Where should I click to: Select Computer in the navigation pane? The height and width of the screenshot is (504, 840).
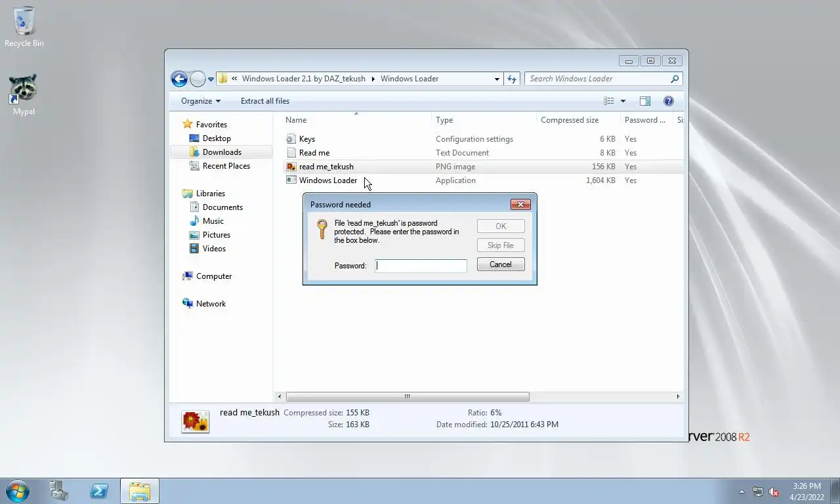[213, 276]
